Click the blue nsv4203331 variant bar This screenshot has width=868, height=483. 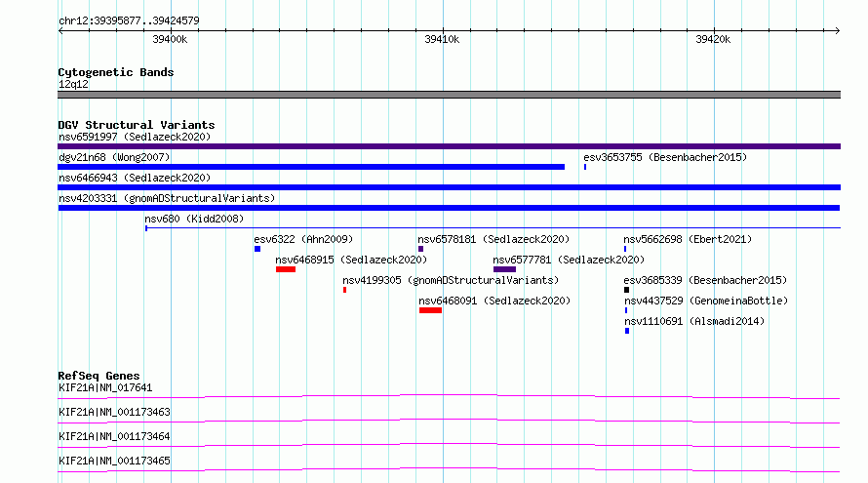(449, 208)
